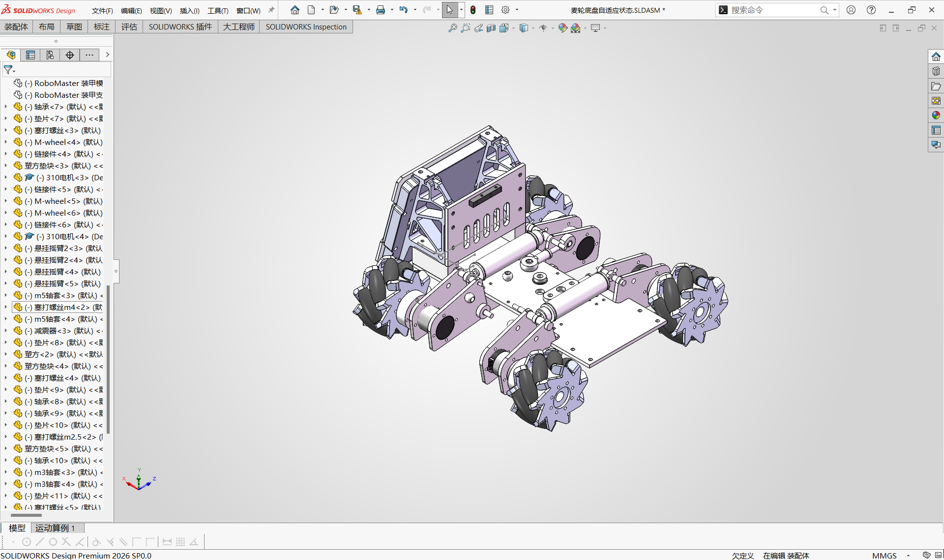Expand the M-wheel<4> tree node
Screen dimensions: 944x560
click(6, 142)
